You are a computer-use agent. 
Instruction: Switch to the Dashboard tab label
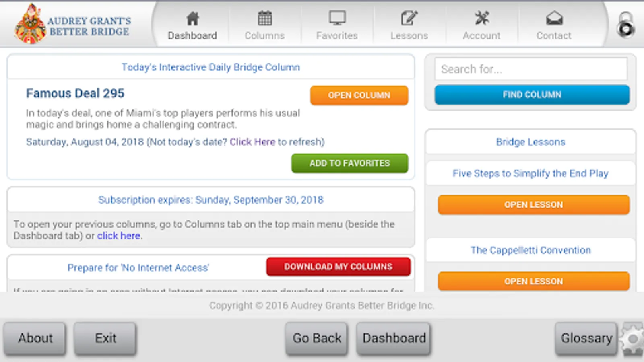coord(192,36)
